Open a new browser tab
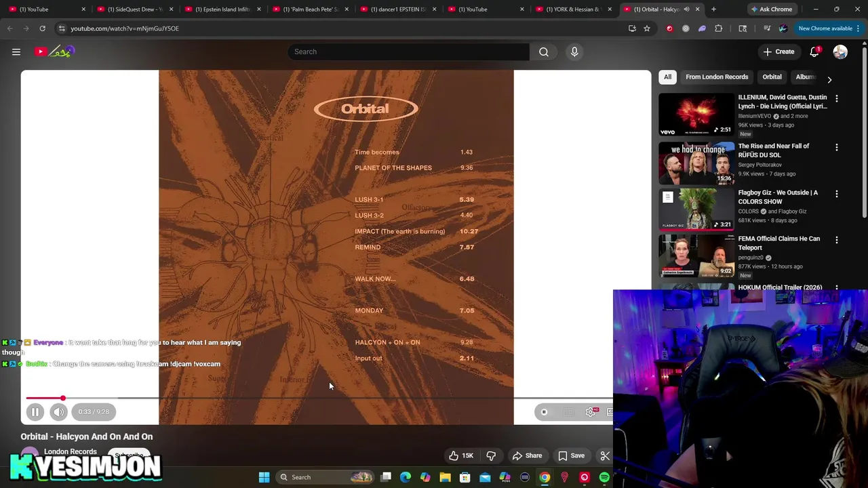The width and height of the screenshot is (868, 488). pyautogui.click(x=713, y=9)
